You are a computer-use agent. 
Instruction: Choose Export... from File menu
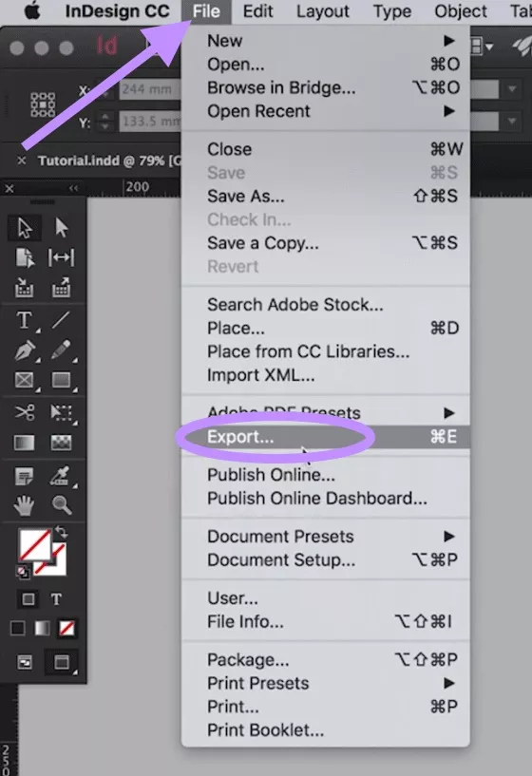326,437
